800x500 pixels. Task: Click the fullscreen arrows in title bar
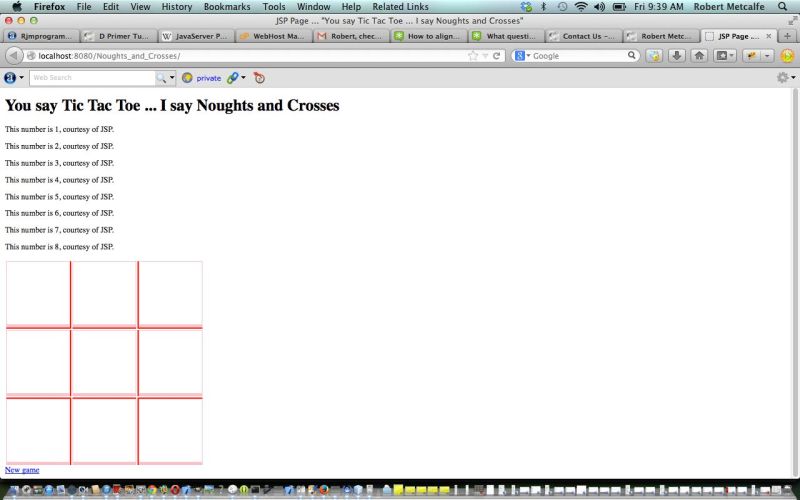792,21
